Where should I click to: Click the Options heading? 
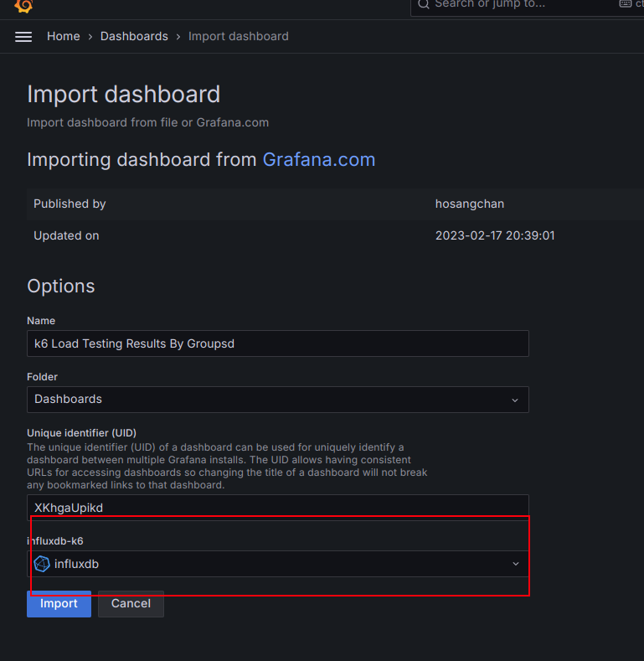[60, 287]
